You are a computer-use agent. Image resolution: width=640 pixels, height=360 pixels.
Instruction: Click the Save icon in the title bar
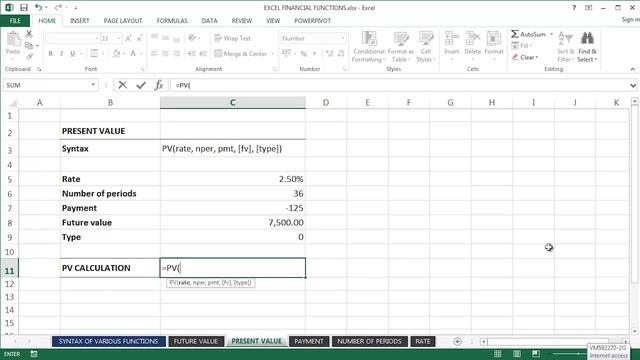tap(24, 7)
